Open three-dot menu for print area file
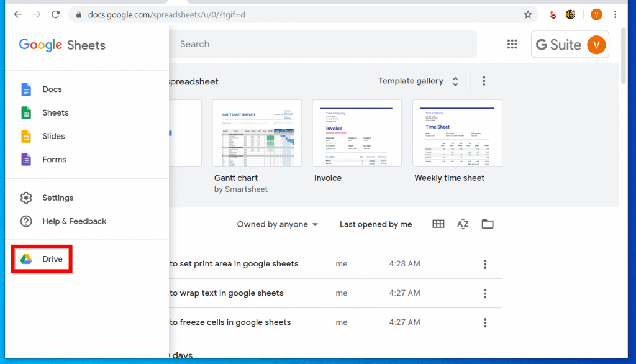Screen dimensions: 636x364 (485, 264)
